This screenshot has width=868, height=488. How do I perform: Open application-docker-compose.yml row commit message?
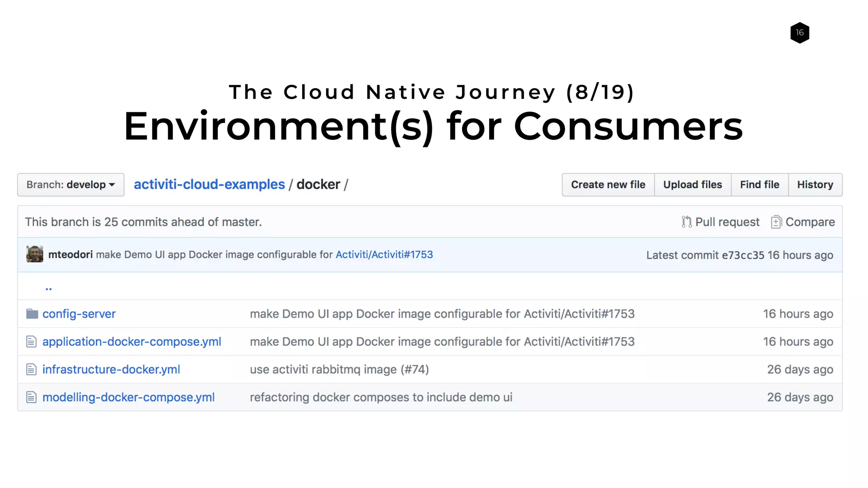(x=442, y=341)
